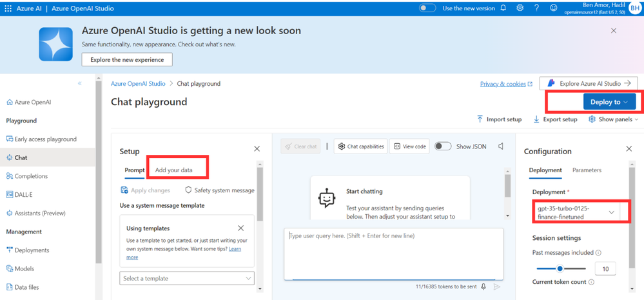Image resolution: width=644 pixels, height=300 pixels.
Task: Open the Deploy to dropdown
Action: click(609, 102)
